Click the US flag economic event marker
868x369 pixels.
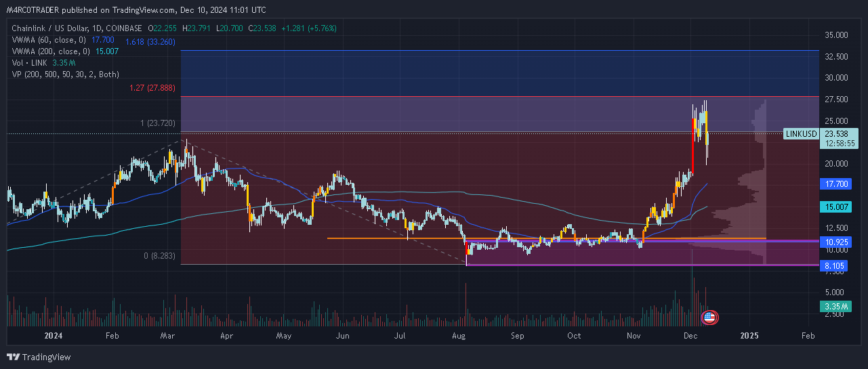click(710, 316)
